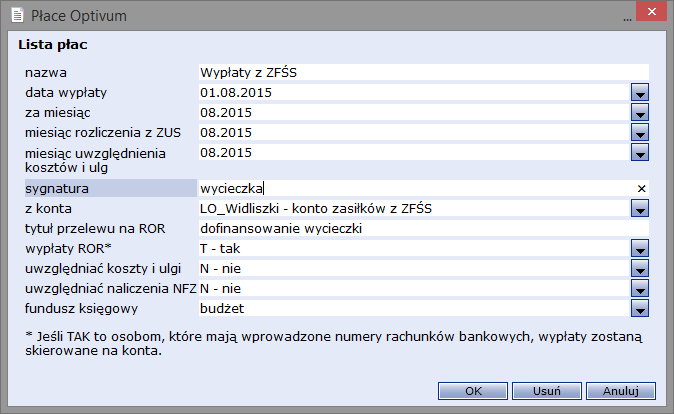Open the fundusz księgowy dropdown arrow

(640, 308)
